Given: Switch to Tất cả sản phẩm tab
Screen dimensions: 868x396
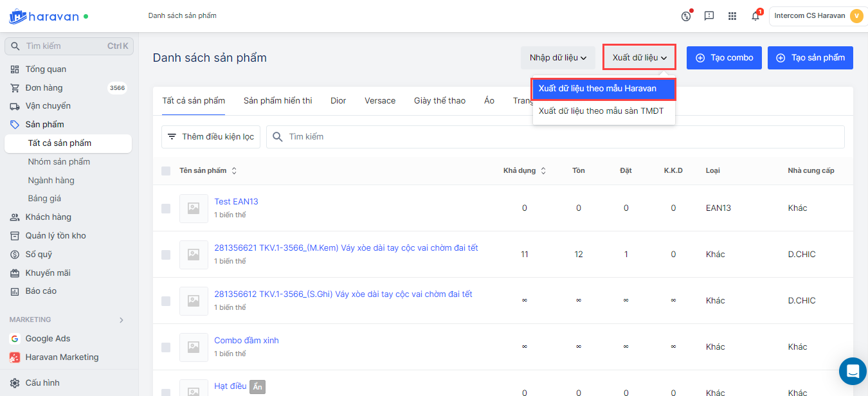Looking at the screenshot, I should 194,101.
